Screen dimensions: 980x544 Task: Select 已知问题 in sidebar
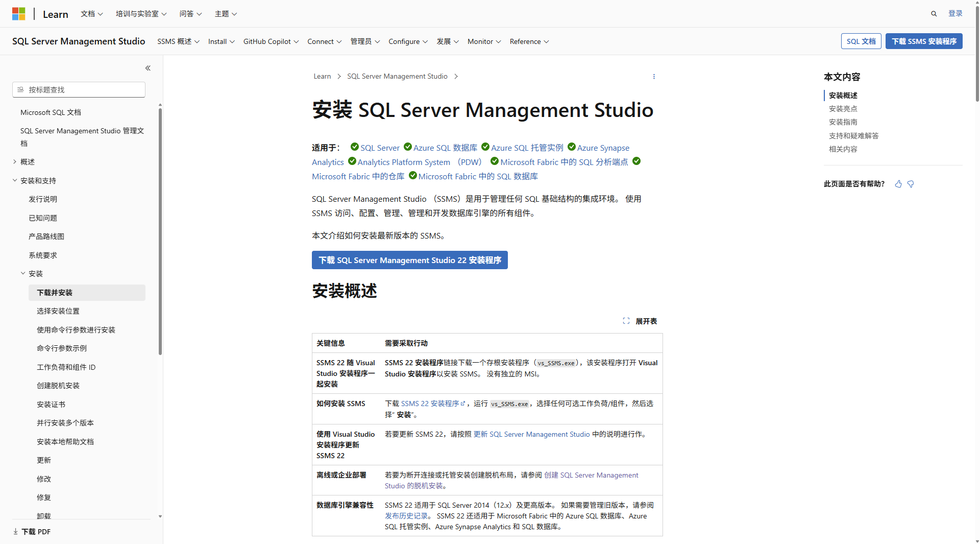[43, 218]
